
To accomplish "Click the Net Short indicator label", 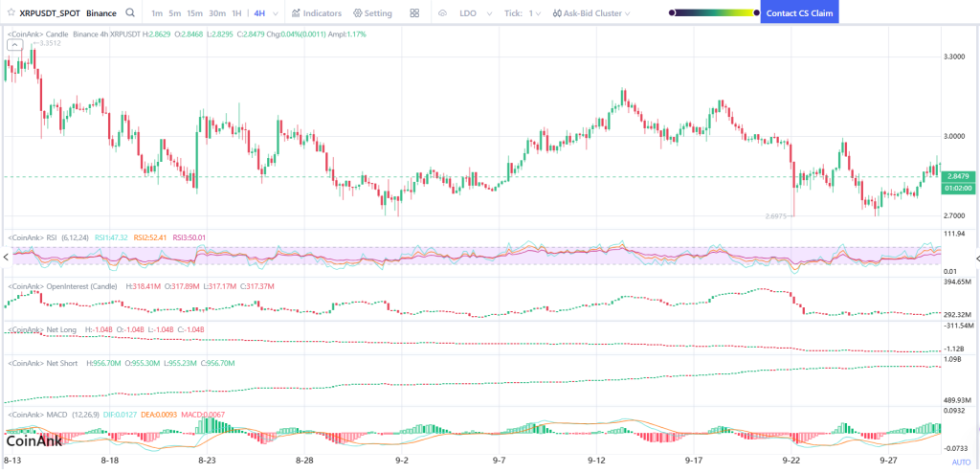I will pyautogui.click(x=41, y=363).
